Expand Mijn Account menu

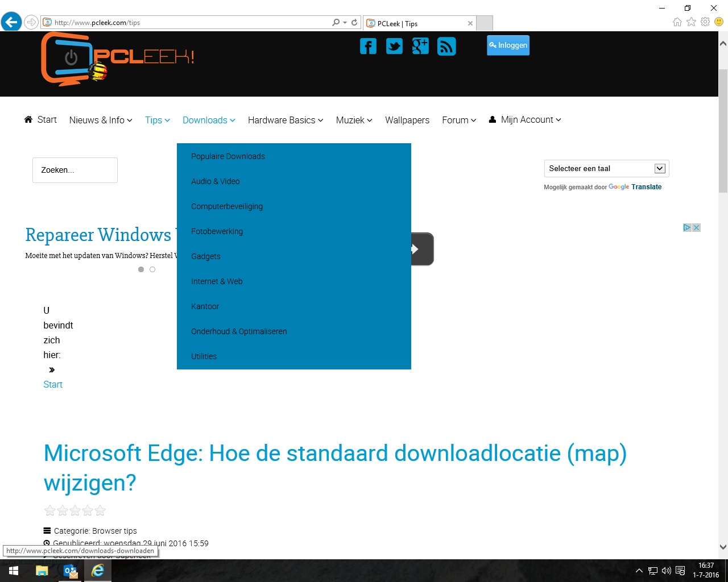(525, 119)
